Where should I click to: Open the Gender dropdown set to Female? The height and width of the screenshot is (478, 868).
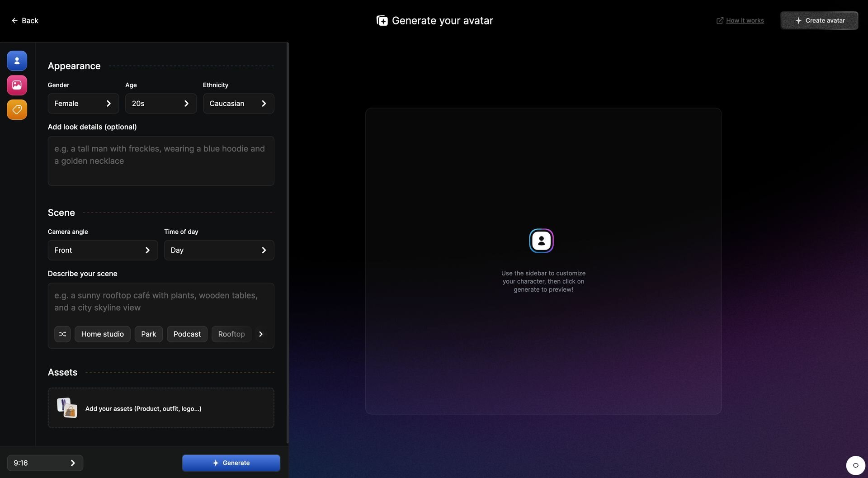point(83,104)
